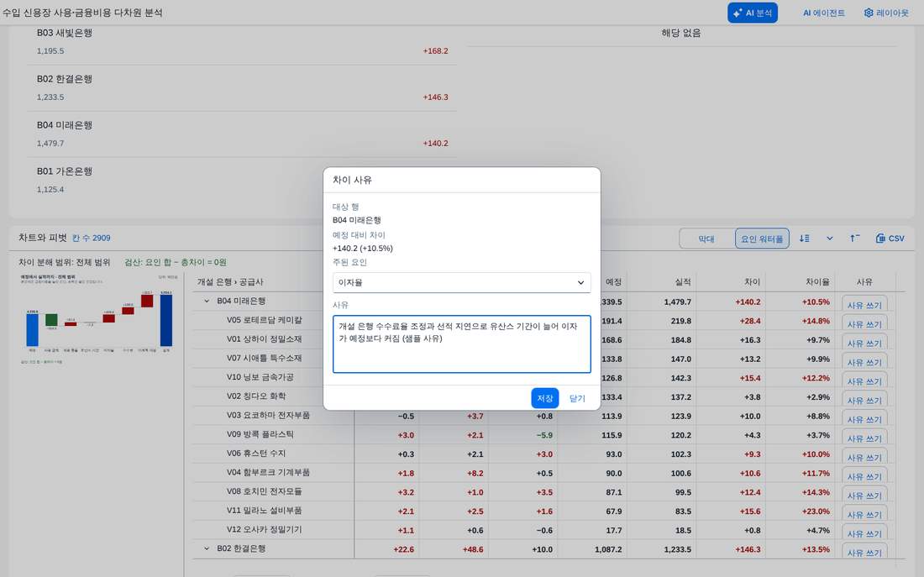Click the 검산: 요인 합 − 총차이 = 0원 text
Viewport: 924px width, 577px height.
tap(175, 262)
